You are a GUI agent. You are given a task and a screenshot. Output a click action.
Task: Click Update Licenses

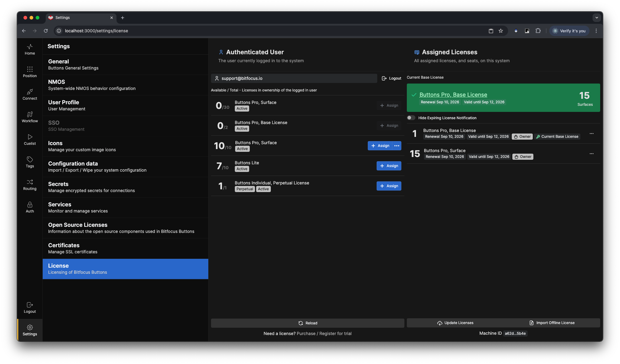coord(455,323)
